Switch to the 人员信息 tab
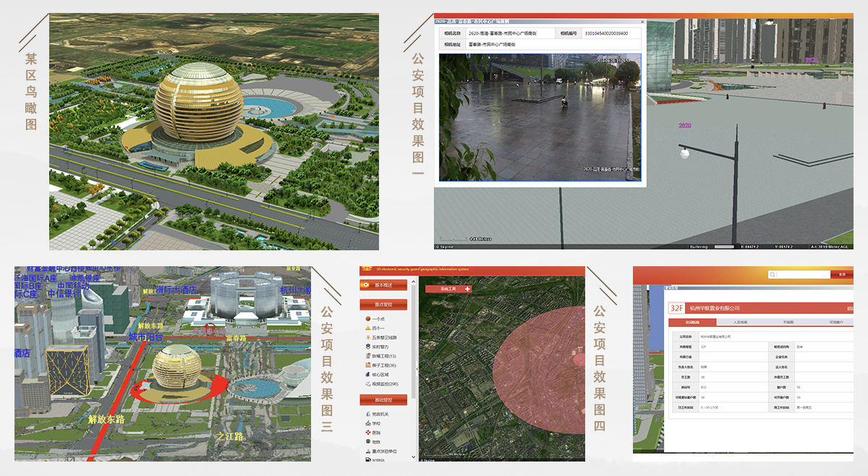Screen dimensions: 868x476 [741, 322]
